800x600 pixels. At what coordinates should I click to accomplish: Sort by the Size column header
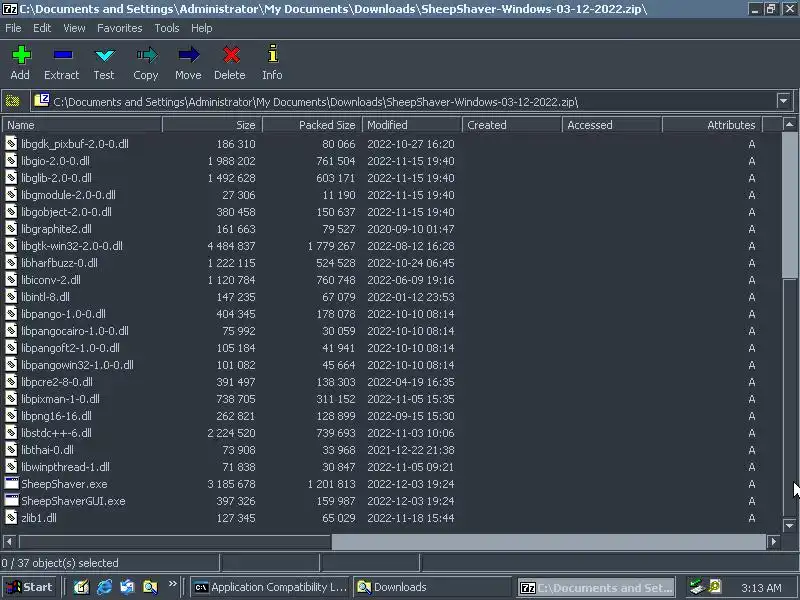pos(212,124)
